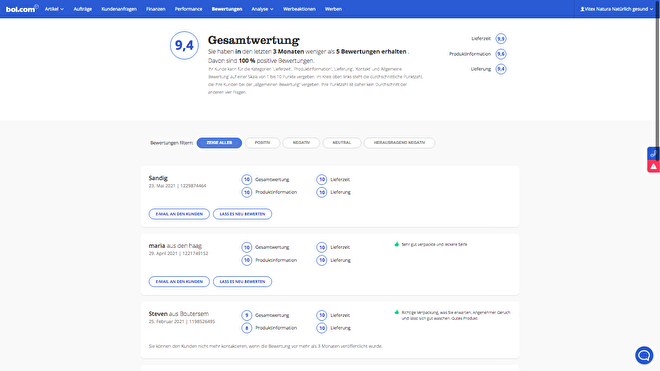Click the red warning triangle side icon
The height and width of the screenshot is (371, 660).
[653, 167]
